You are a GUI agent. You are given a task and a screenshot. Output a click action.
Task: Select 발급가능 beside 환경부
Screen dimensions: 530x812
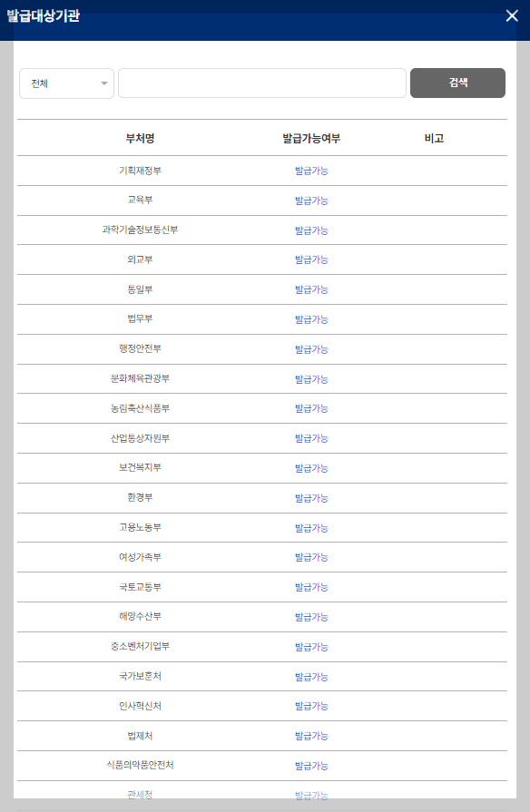click(310, 497)
